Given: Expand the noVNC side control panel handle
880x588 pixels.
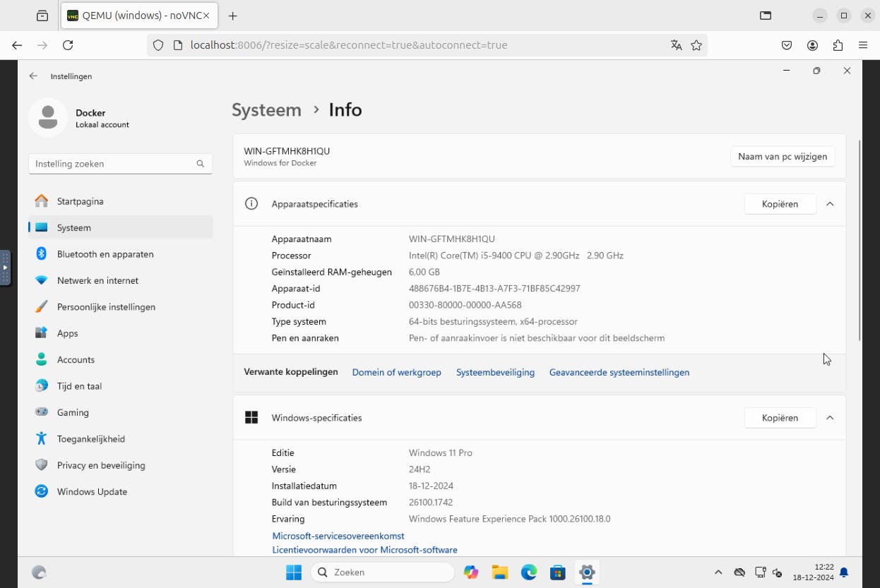Looking at the screenshot, I should (x=5, y=268).
